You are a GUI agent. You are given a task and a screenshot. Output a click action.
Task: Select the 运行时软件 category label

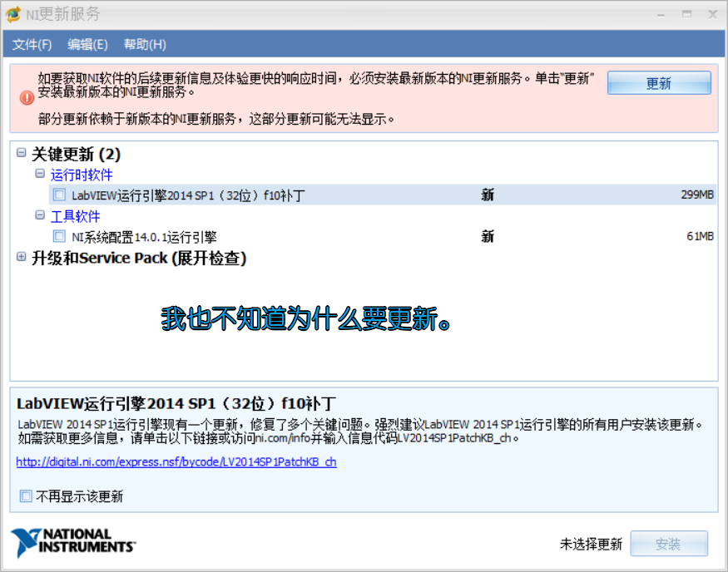[82, 175]
